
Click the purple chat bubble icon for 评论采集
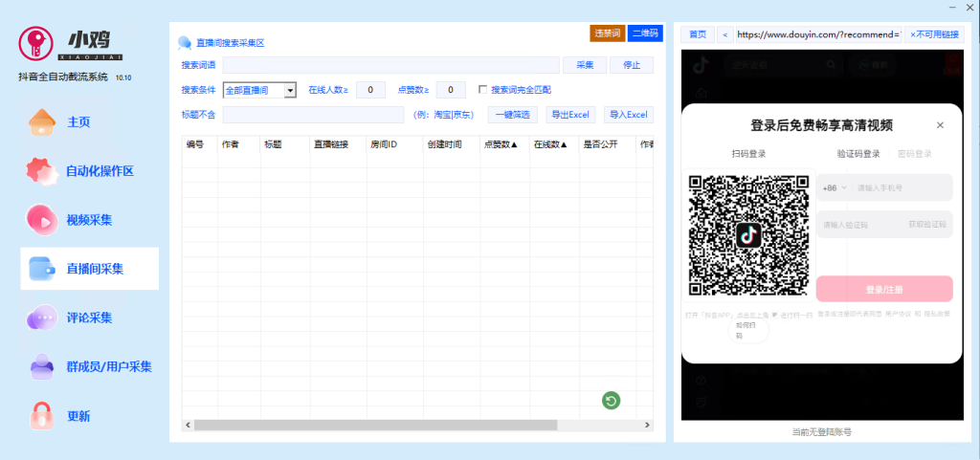(x=42, y=318)
